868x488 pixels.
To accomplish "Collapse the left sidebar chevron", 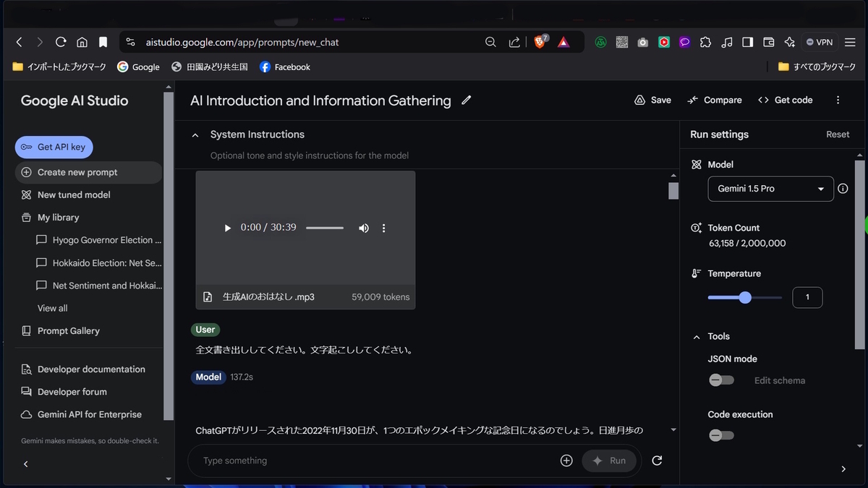I will click(25, 464).
